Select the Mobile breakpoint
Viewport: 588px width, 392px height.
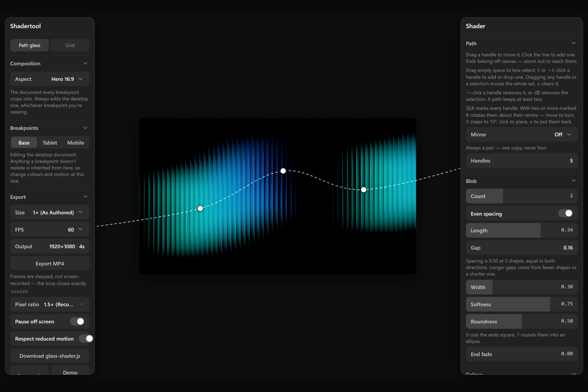tap(76, 143)
